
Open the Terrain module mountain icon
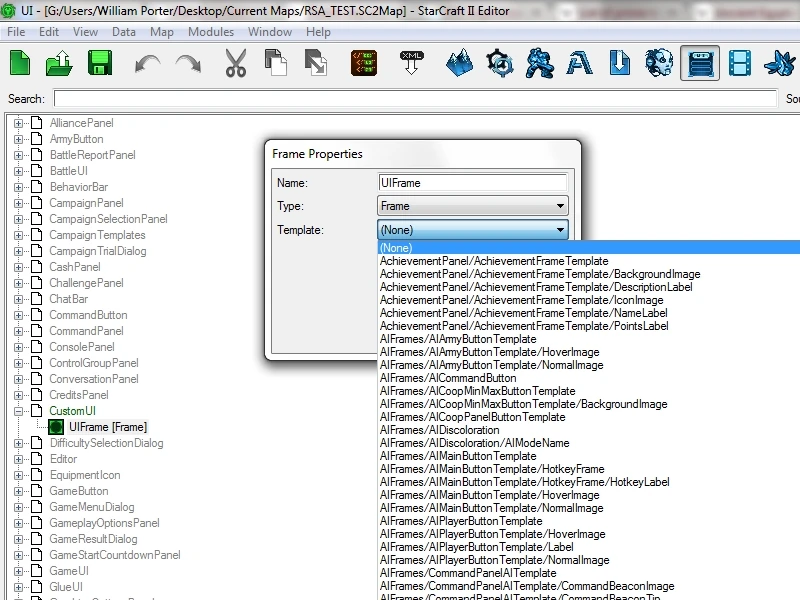(460, 63)
